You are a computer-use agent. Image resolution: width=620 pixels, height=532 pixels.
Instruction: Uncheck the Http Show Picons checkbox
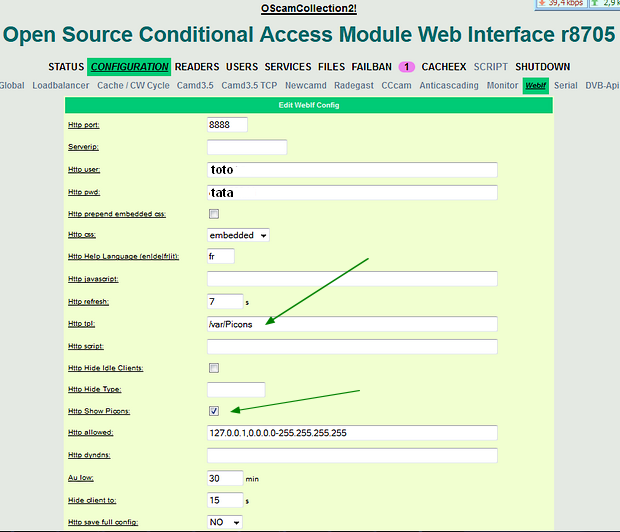[x=214, y=411]
